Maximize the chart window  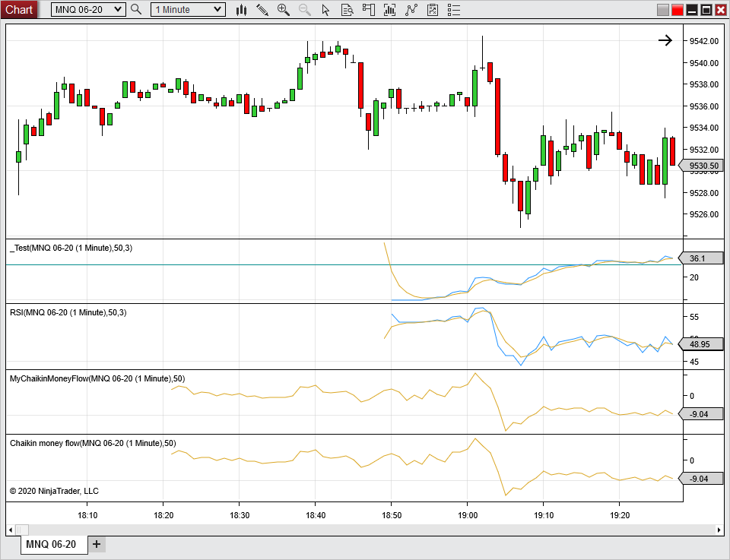click(706, 9)
